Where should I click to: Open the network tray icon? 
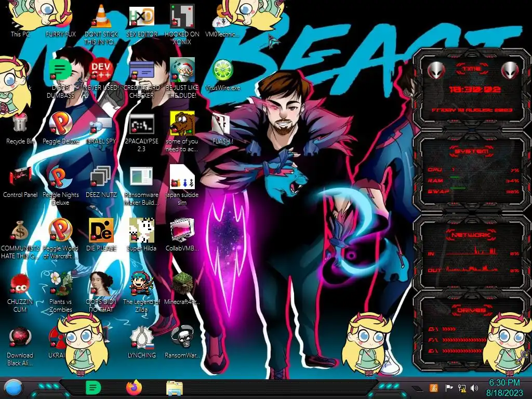[x=462, y=388]
